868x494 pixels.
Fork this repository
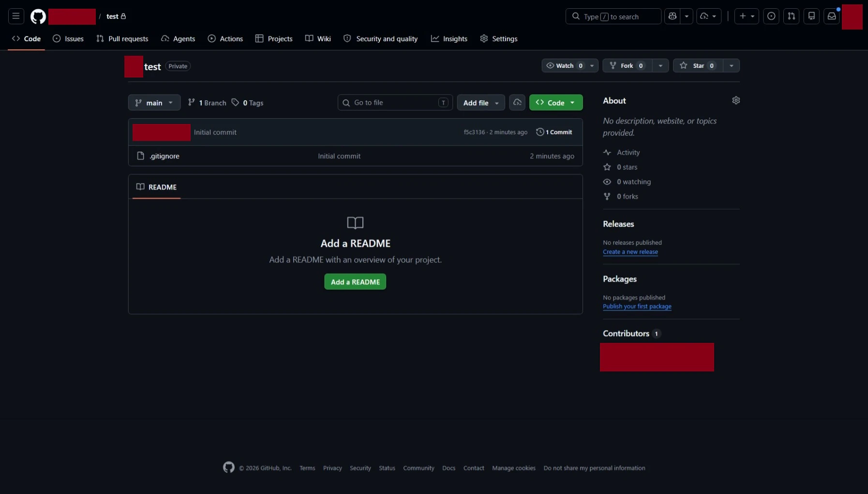627,65
